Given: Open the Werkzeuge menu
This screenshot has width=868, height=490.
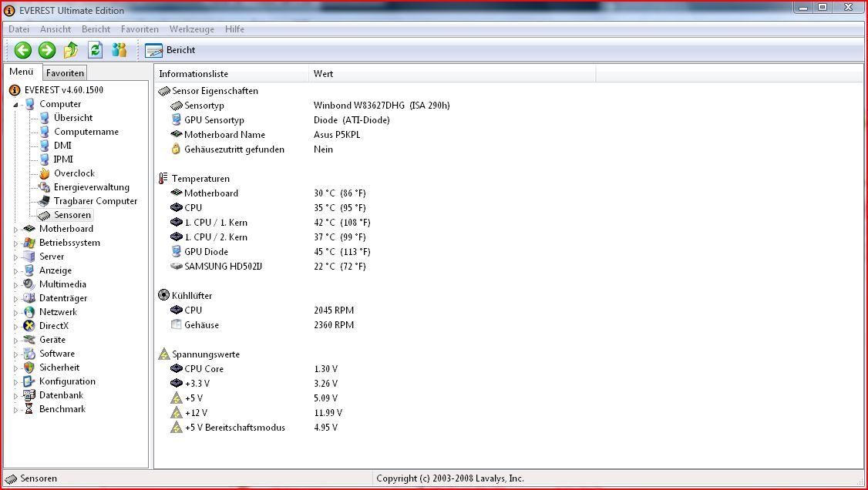Looking at the screenshot, I should point(191,29).
